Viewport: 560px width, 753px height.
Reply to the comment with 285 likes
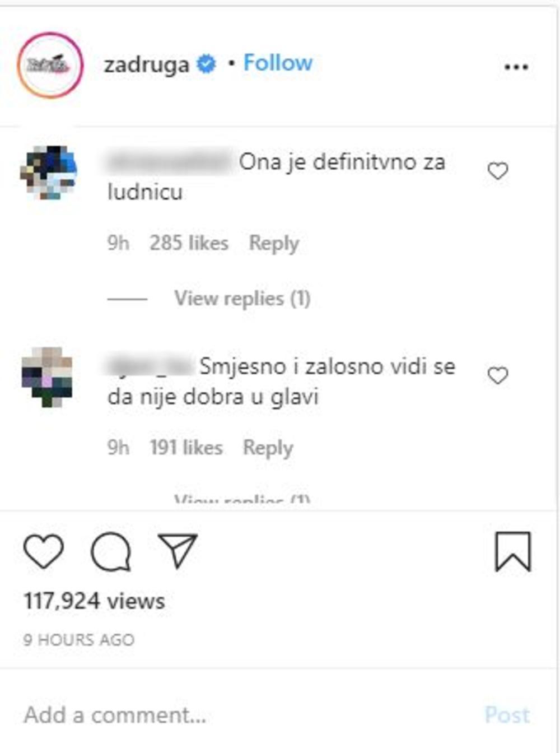(274, 244)
